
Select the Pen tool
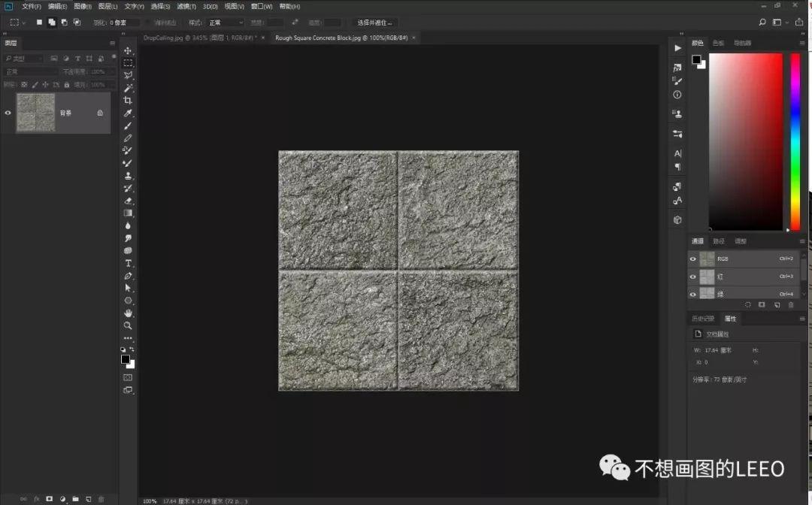tap(128, 276)
